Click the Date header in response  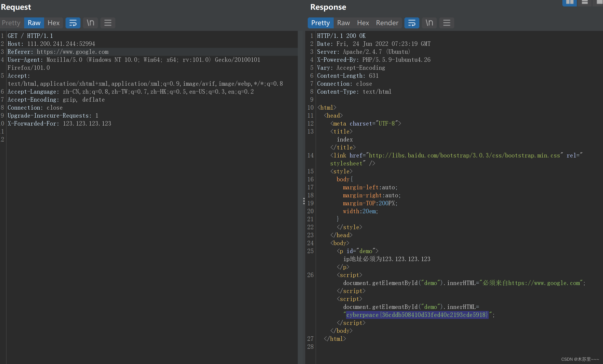pos(374,44)
